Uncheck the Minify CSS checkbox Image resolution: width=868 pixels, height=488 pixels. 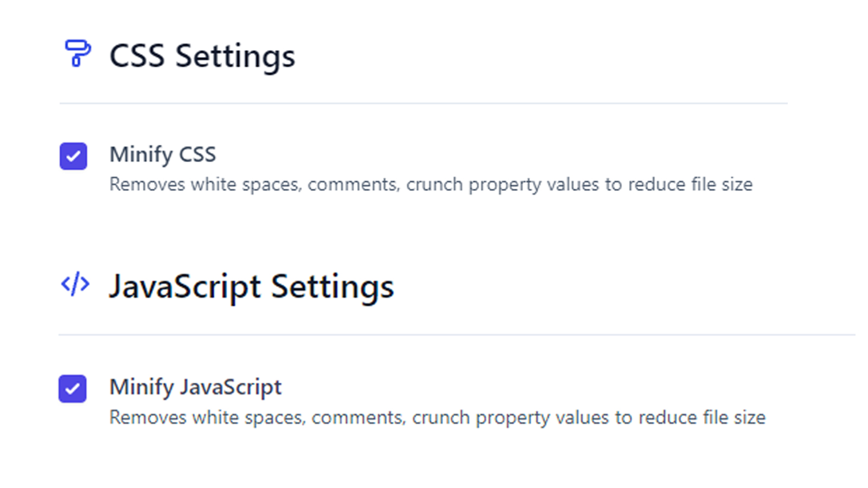[73, 156]
